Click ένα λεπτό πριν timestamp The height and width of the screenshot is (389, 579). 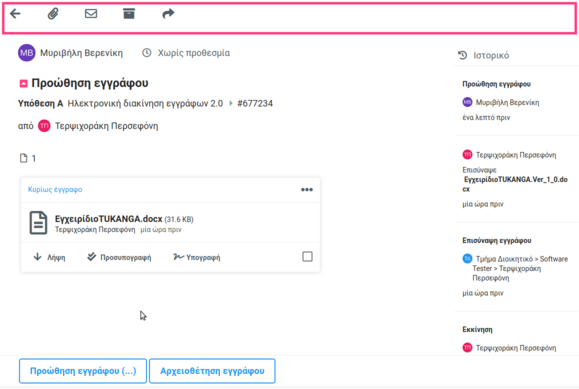pyautogui.click(x=486, y=117)
